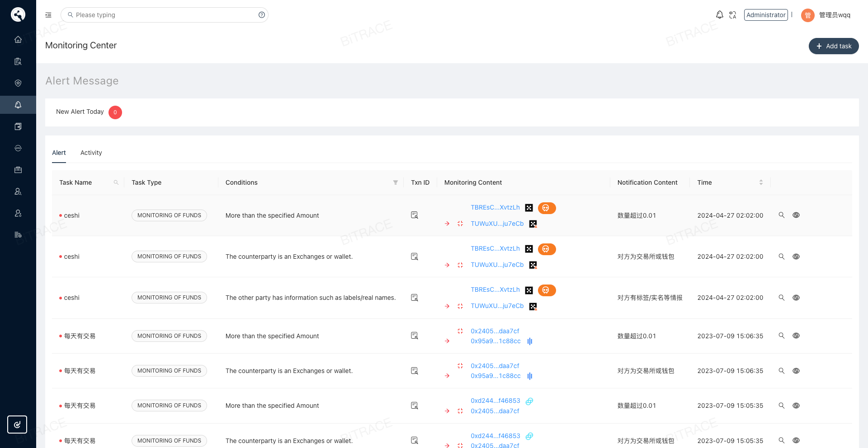
Task: Switch to the Activity tab
Action: (x=91, y=153)
